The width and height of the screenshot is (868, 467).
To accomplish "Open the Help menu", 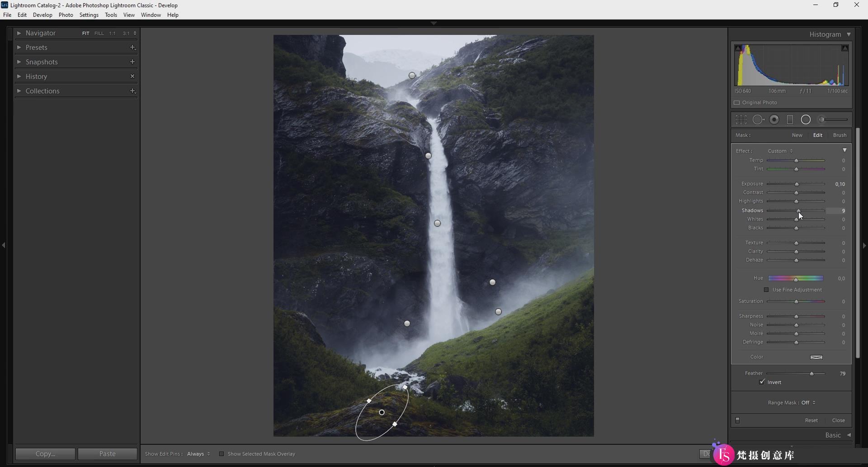I will (x=173, y=15).
